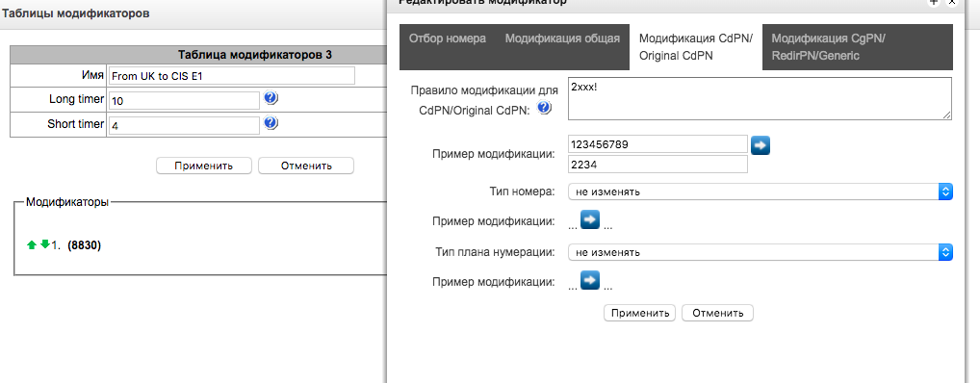
Task: Run the number modification example arrow
Action: (x=761, y=145)
